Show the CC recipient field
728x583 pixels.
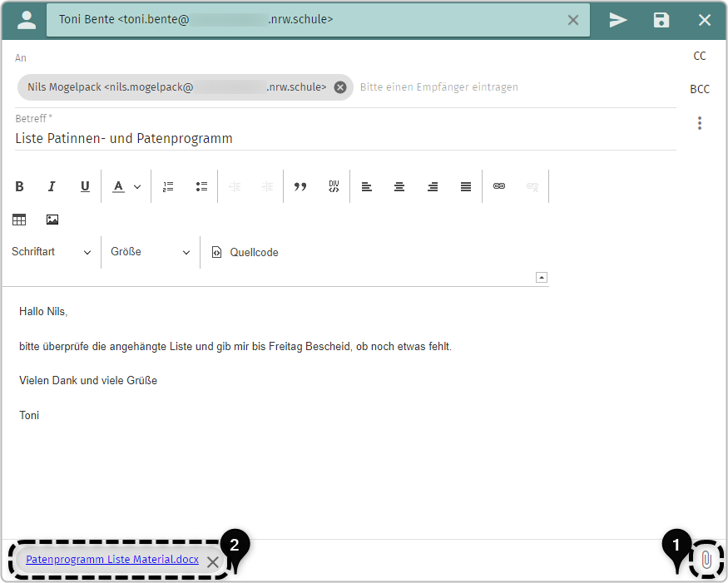[x=700, y=56]
